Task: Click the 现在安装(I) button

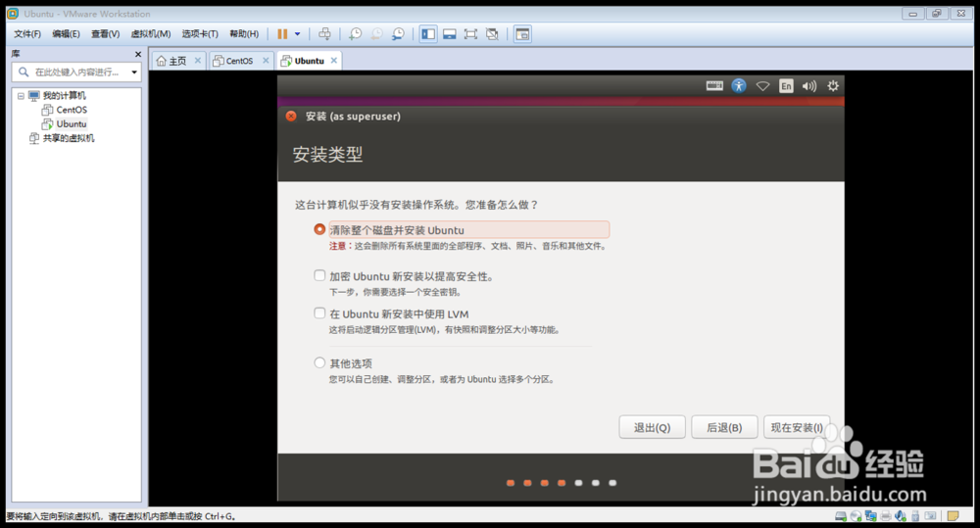Action: click(x=797, y=427)
